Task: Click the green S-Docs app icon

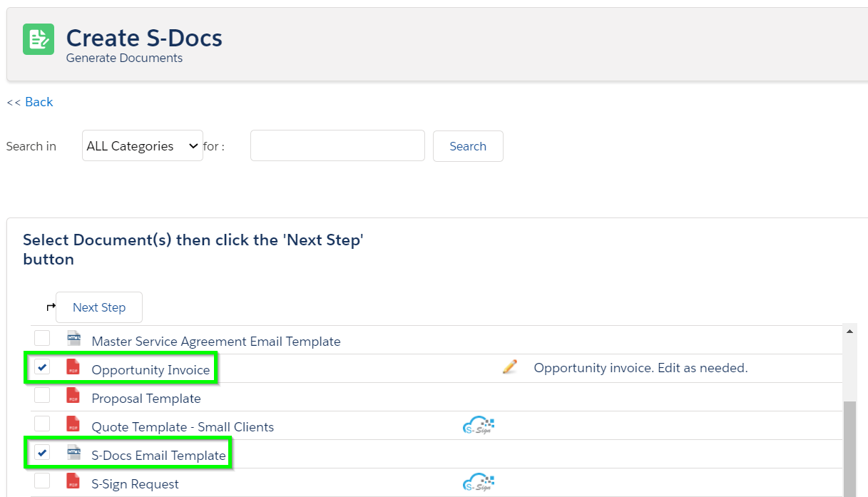Action: pos(39,39)
